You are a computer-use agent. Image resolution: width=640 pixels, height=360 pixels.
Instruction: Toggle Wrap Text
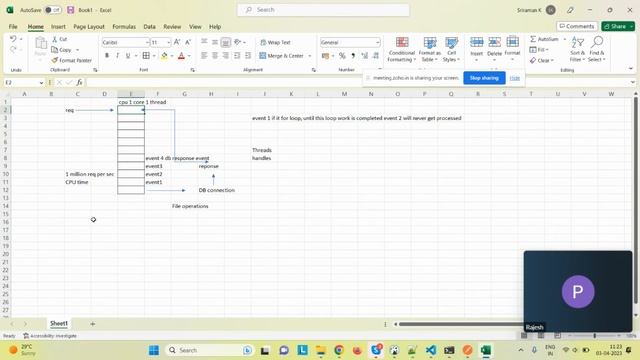(x=275, y=42)
